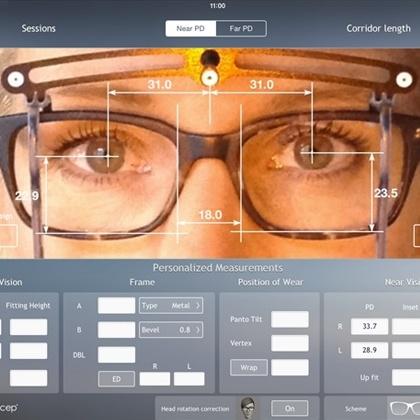The height and width of the screenshot is (420, 420).
Task: Open the Sessions menu
Action: pos(39,28)
